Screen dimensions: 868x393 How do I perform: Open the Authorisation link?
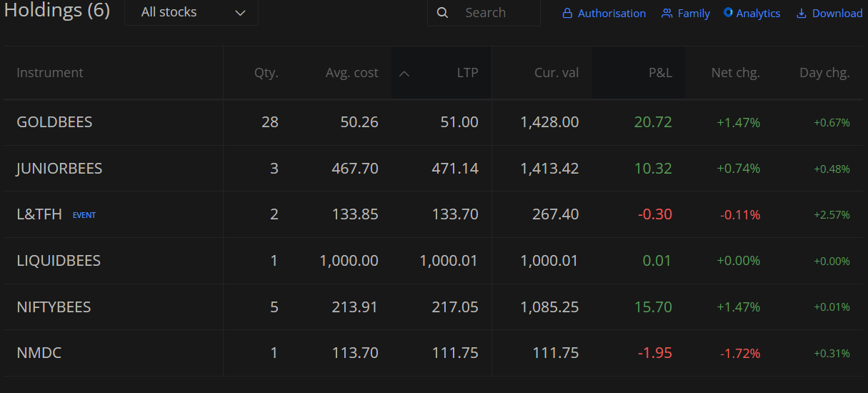click(604, 13)
